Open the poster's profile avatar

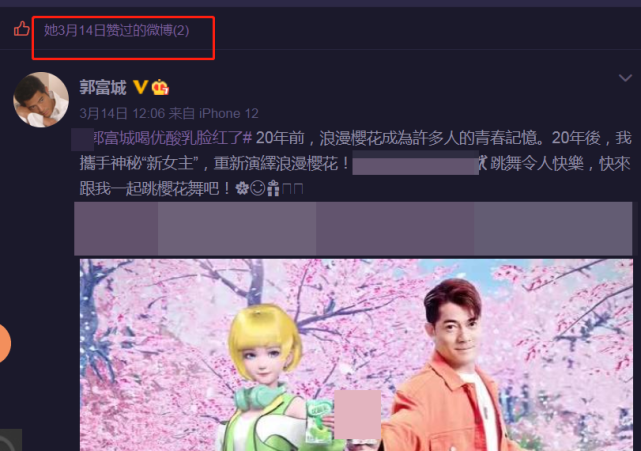41,100
